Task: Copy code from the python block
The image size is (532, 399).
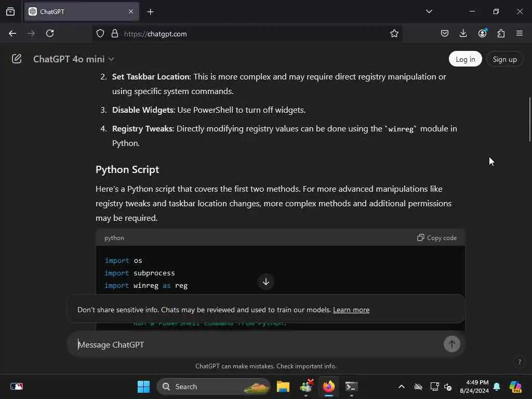Action: [x=437, y=238]
